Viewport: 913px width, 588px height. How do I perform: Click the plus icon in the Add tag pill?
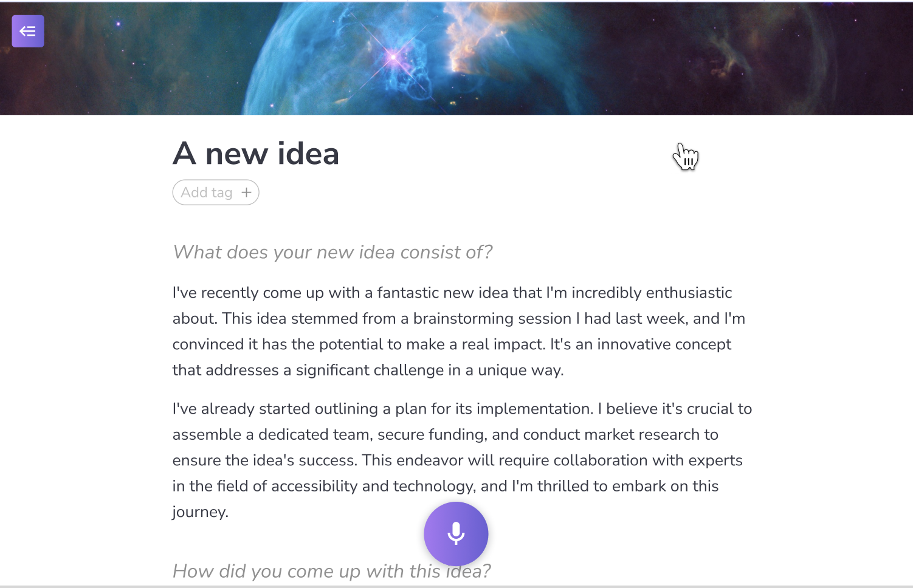[246, 193]
